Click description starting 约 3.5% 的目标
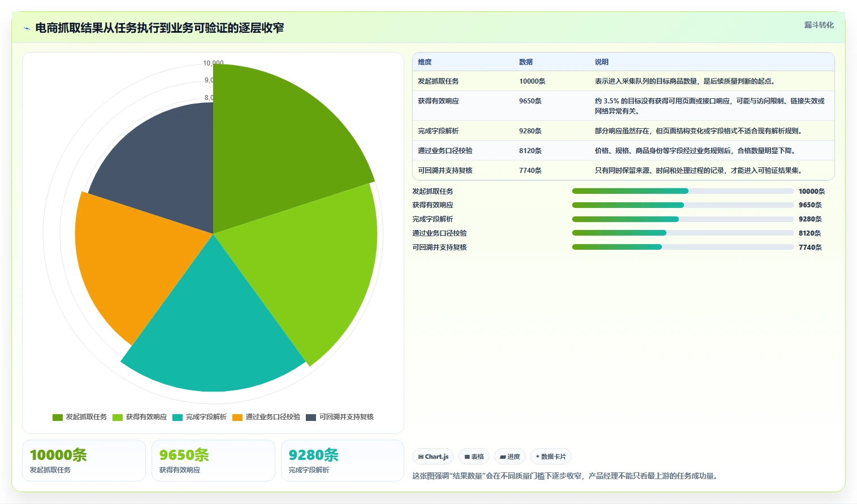857x504 pixels. point(709,106)
